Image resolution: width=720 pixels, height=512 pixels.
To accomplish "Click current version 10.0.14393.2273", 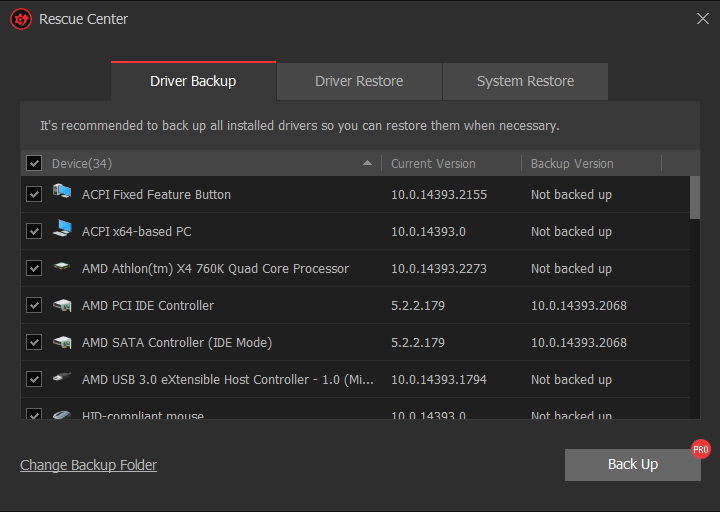I will [x=439, y=269].
